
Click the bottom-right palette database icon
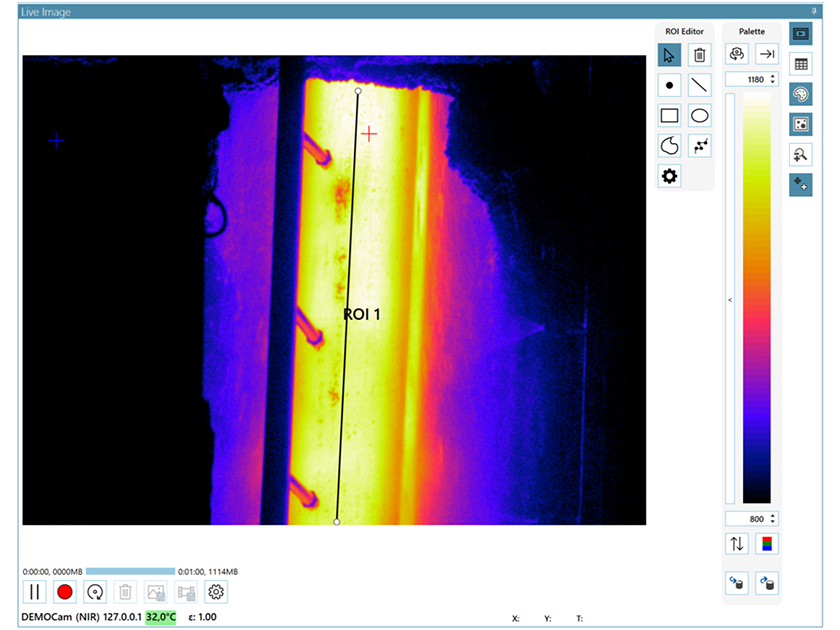[x=767, y=583]
